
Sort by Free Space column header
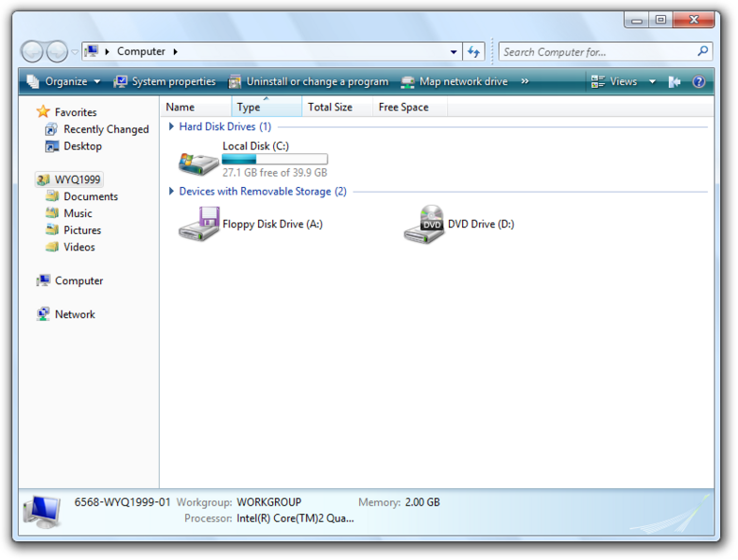410,108
